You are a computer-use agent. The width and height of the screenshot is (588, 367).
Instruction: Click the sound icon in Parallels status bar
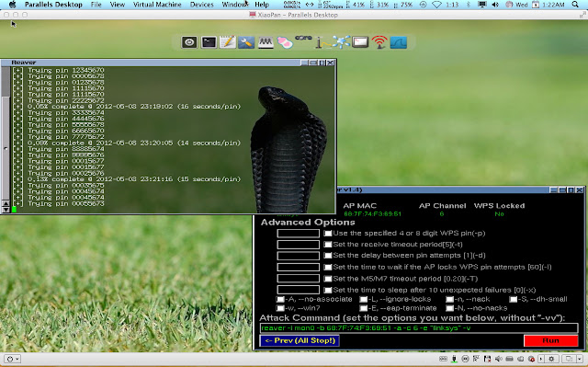(499, 359)
